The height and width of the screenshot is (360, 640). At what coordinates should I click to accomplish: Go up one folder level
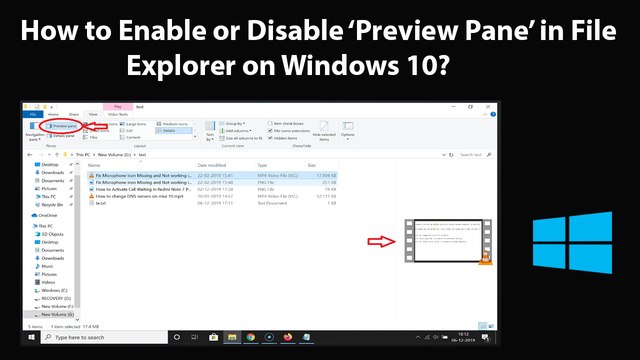pos(57,155)
